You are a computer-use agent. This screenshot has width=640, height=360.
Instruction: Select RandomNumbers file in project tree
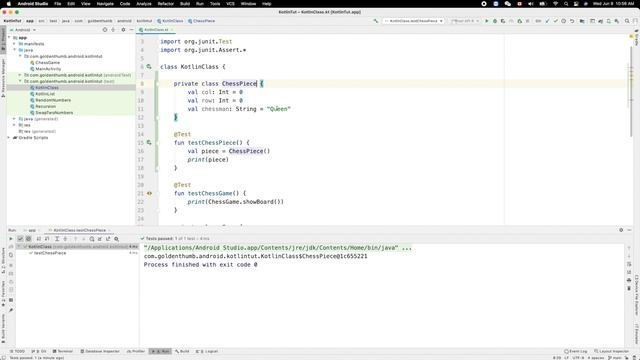[x=53, y=100]
